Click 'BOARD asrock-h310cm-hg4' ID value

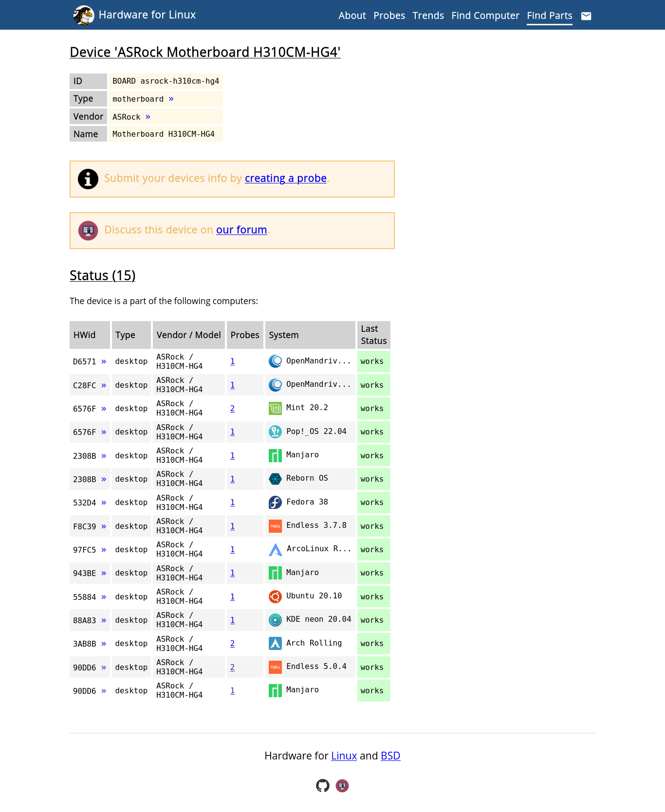pos(166,81)
